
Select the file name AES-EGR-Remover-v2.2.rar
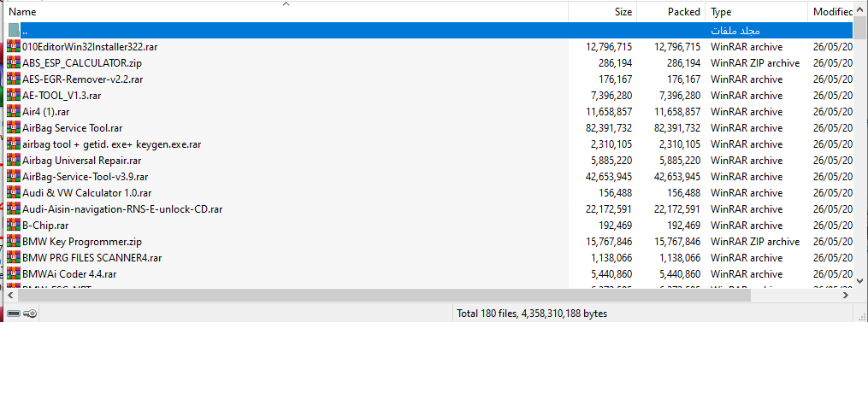82,79
